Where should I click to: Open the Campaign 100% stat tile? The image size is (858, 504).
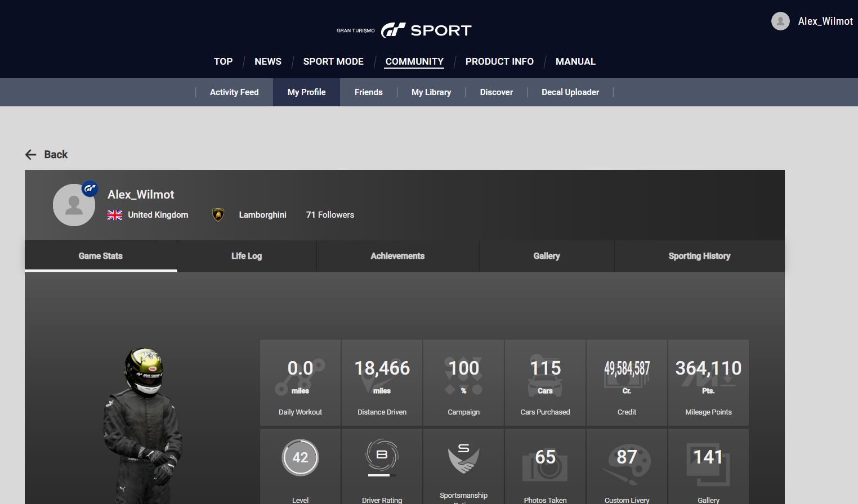[463, 382]
